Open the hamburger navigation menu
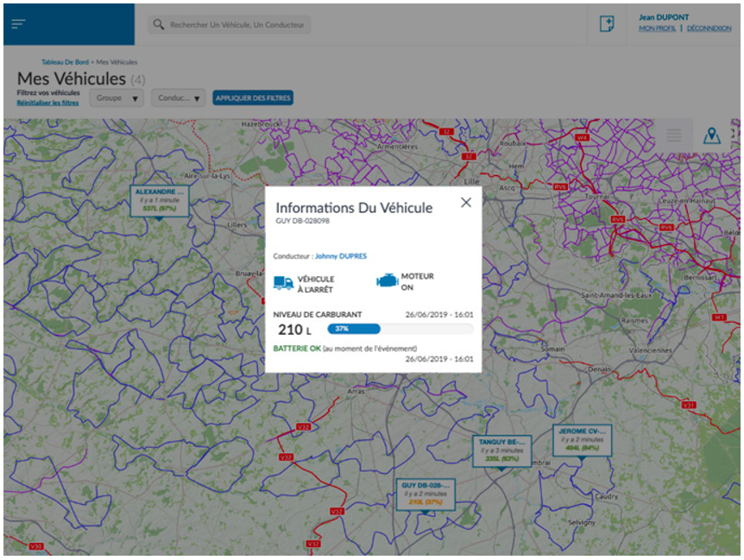 click(19, 24)
